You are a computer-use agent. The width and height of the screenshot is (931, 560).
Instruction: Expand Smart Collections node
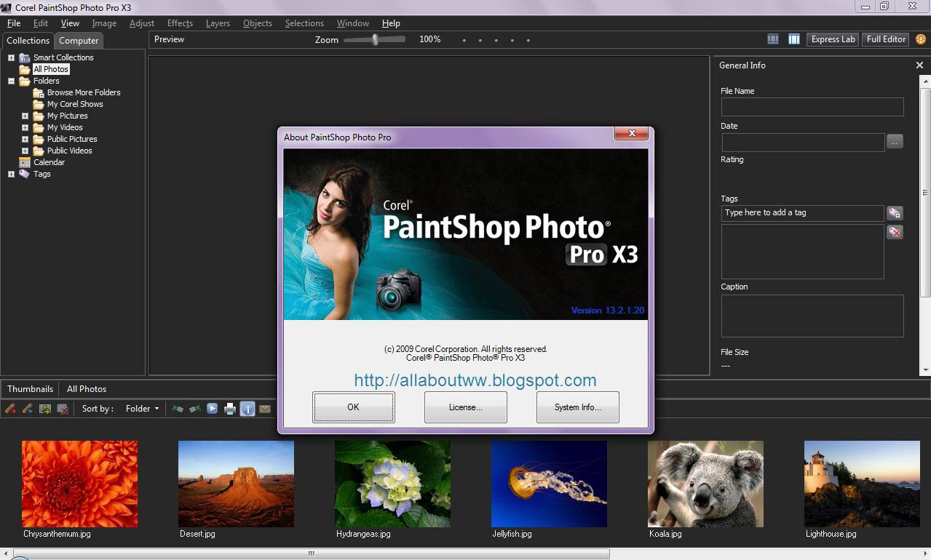point(11,57)
